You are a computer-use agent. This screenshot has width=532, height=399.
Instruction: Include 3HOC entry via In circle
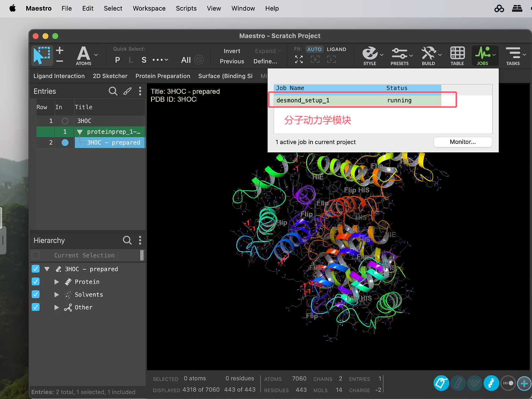pyautogui.click(x=65, y=121)
